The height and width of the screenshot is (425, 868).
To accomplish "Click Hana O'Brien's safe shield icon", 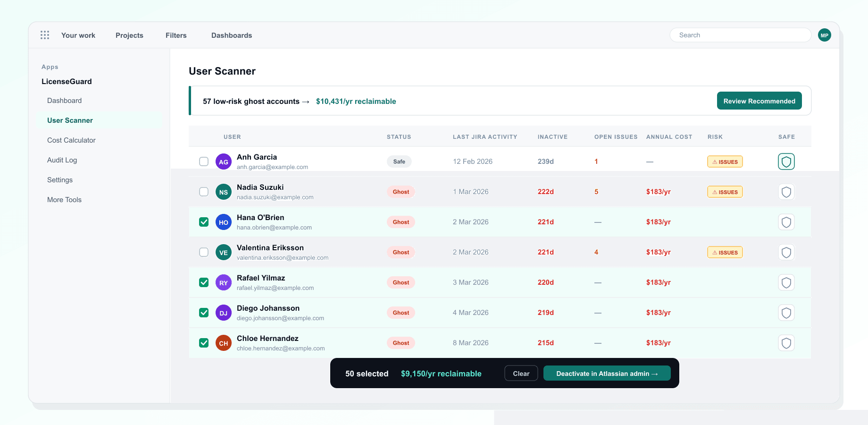I will (x=786, y=222).
